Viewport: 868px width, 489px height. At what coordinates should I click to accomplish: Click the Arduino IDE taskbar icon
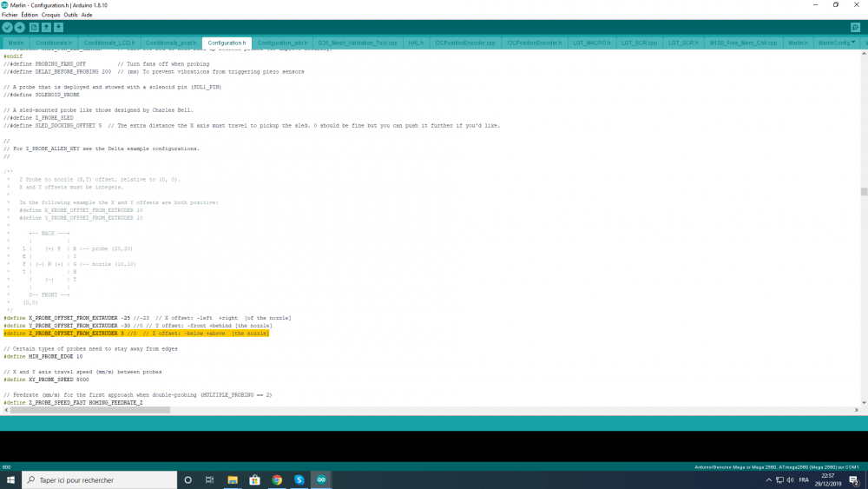pyautogui.click(x=321, y=480)
